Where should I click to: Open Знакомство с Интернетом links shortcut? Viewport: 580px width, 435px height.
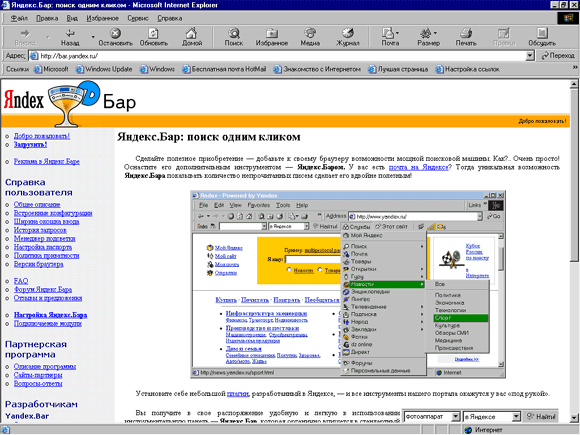pos(317,69)
